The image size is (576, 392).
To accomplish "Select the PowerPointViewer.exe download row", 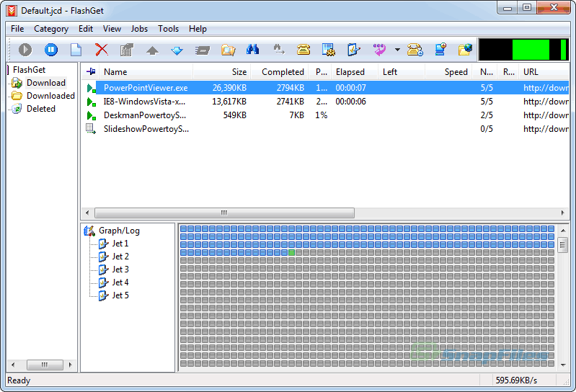I will point(325,88).
